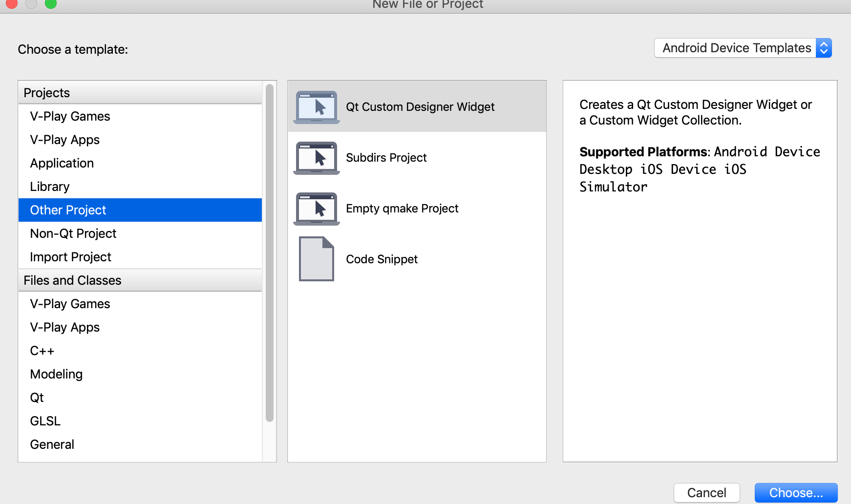Screen dimensions: 851x504
Task: Click the Subdirs Project template icon
Action: point(317,158)
